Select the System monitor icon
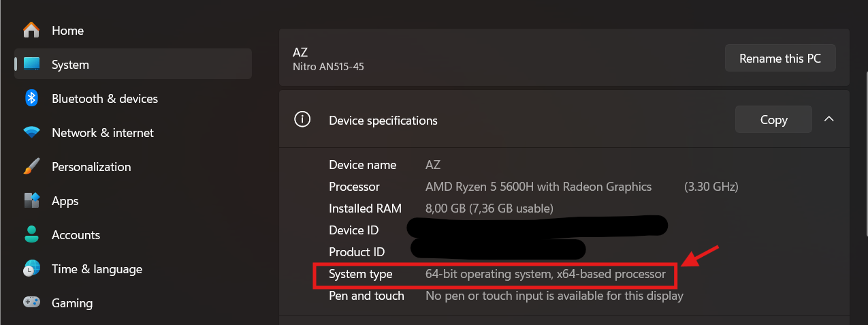 coord(31,65)
